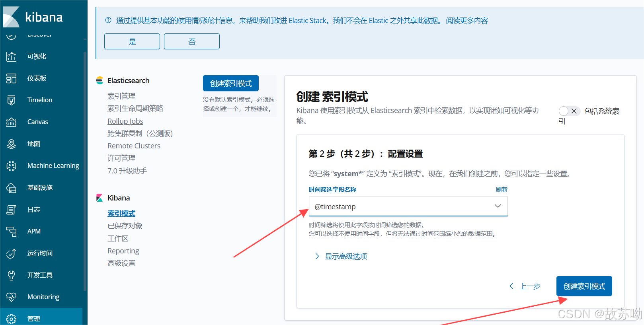Open 高级设置 under Kibana
This screenshot has width=644, height=325.
[121, 263]
